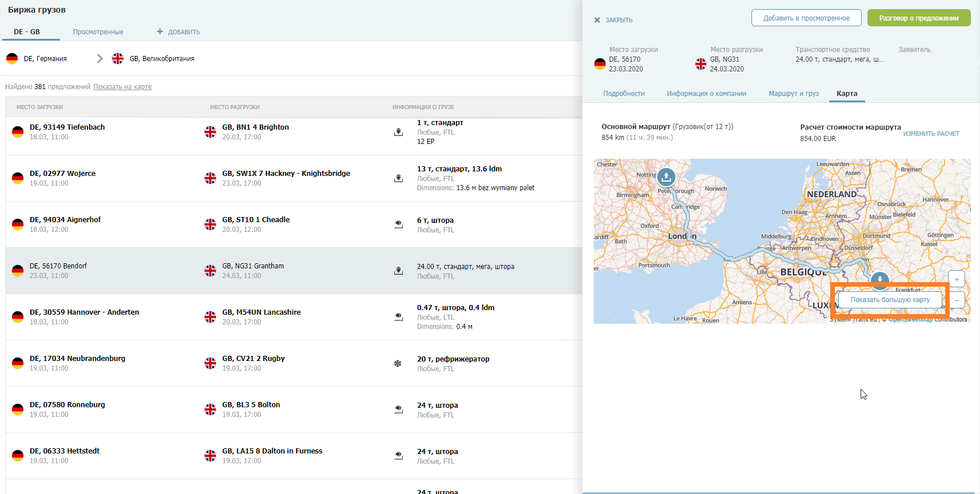Click cargo icon in Dalton in Furness row
The width and height of the screenshot is (980, 494).
[398, 456]
